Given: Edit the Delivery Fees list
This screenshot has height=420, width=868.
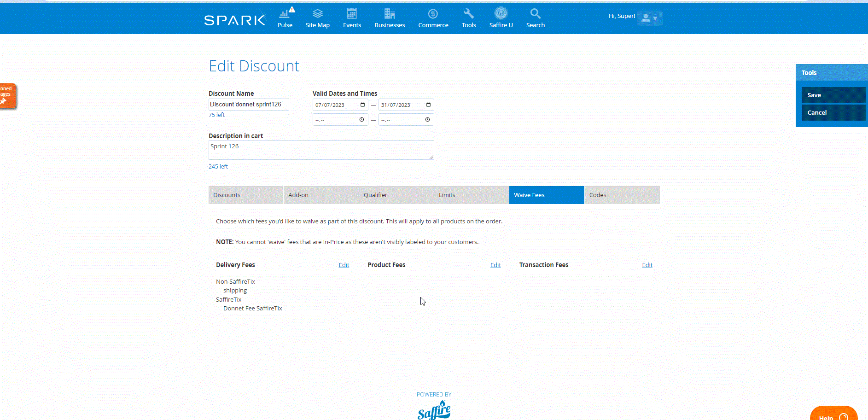Looking at the screenshot, I should click(x=344, y=265).
